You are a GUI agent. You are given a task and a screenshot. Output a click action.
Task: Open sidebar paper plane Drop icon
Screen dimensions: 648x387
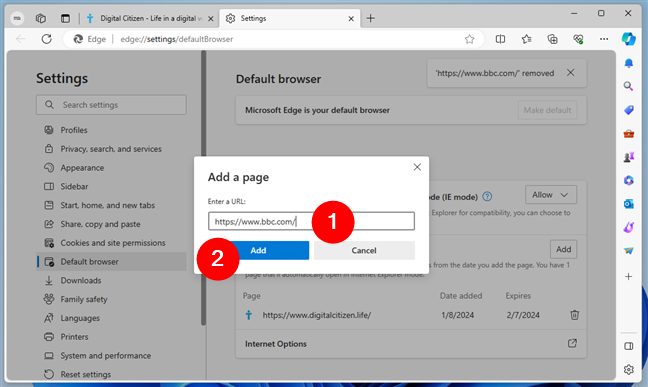(629, 251)
